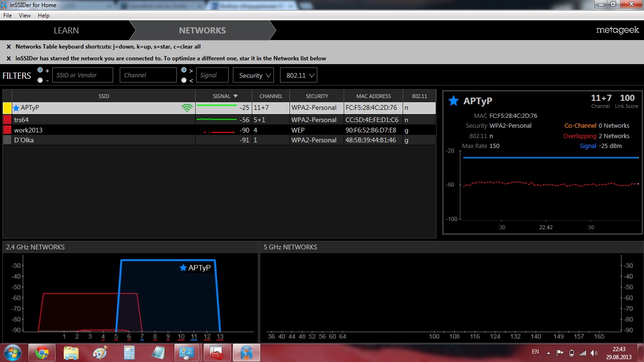The image size is (644, 362).
Task: Click the Signal filter field
Action: click(x=212, y=75)
